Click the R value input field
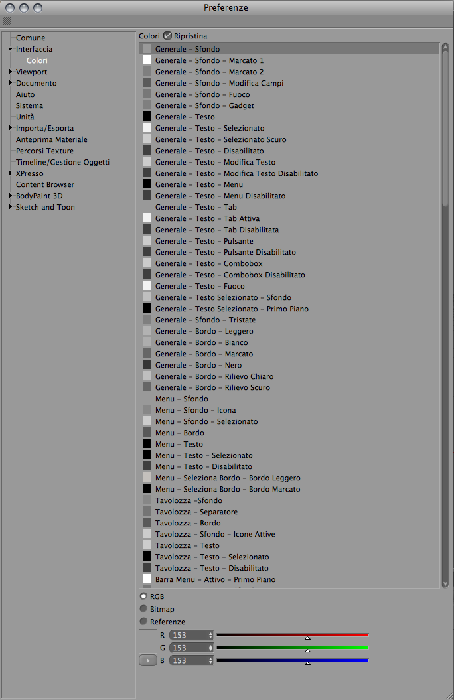 pos(188,635)
